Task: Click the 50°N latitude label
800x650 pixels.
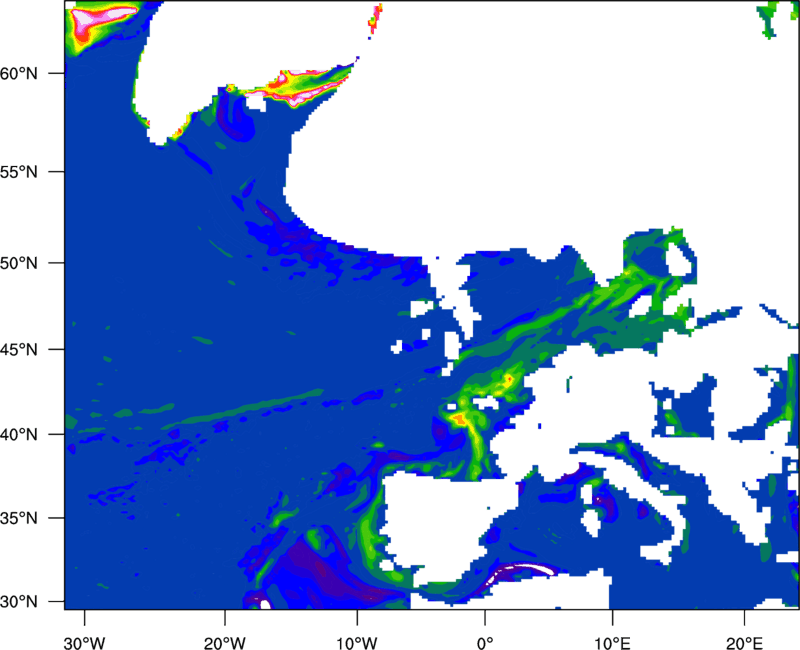Action: (x=19, y=263)
